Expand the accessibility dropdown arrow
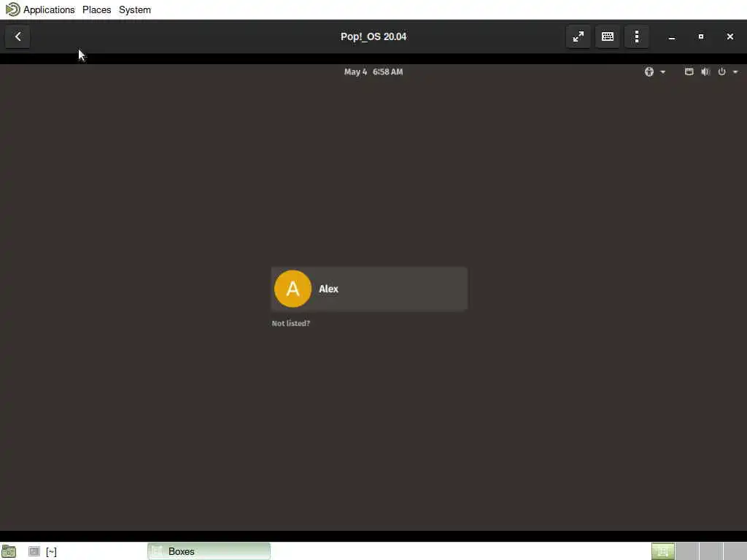The image size is (747, 560). tap(662, 72)
